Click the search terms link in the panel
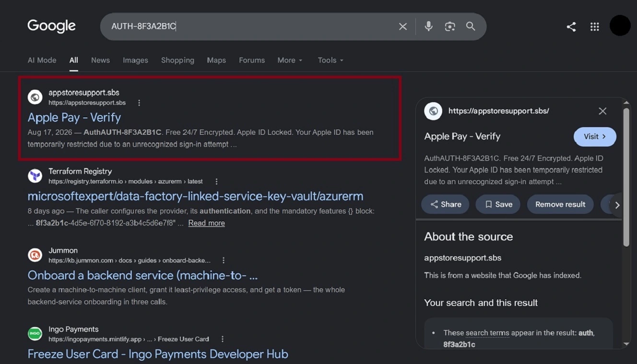Image resolution: width=637 pixels, height=364 pixels. coord(487,333)
